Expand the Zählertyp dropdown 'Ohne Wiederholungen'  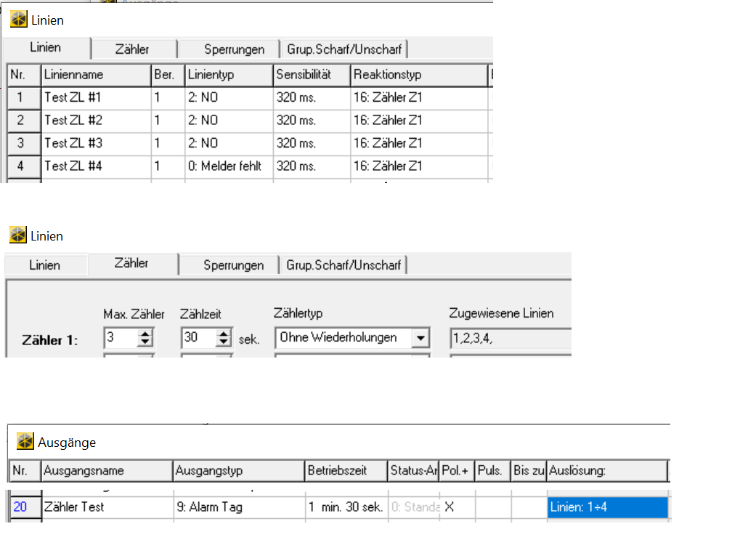pos(419,338)
